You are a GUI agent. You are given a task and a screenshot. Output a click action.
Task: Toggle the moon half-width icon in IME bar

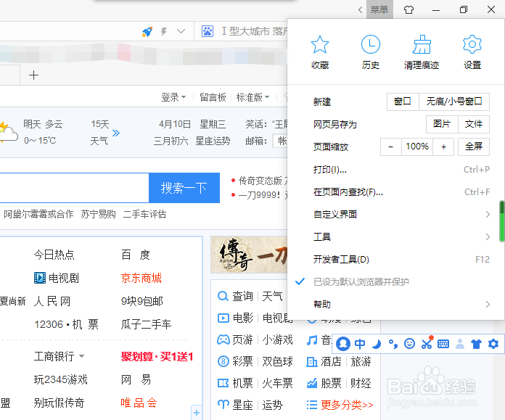pyautogui.click(x=377, y=344)
